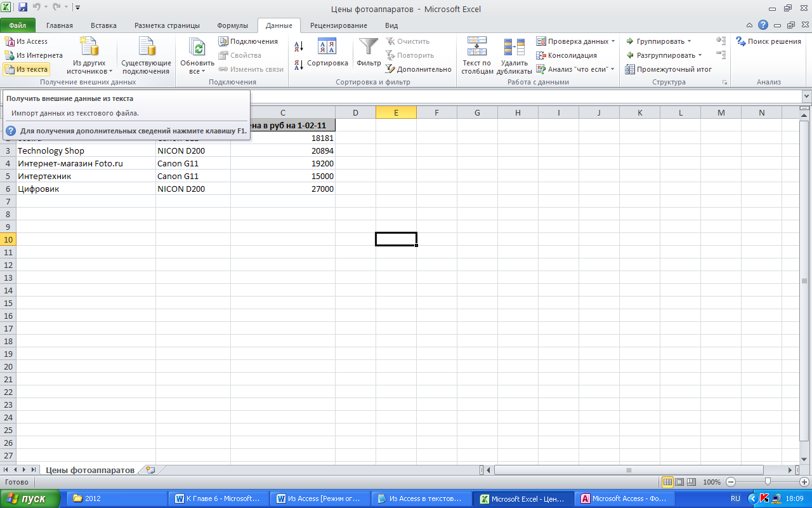Screen dimensions: 812x508
Task: Open Excel Help question icon
Action: pos(763,25)
